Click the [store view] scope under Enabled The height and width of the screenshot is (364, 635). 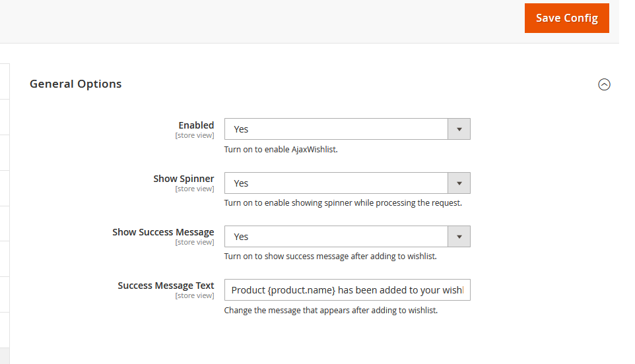point(195,135)
